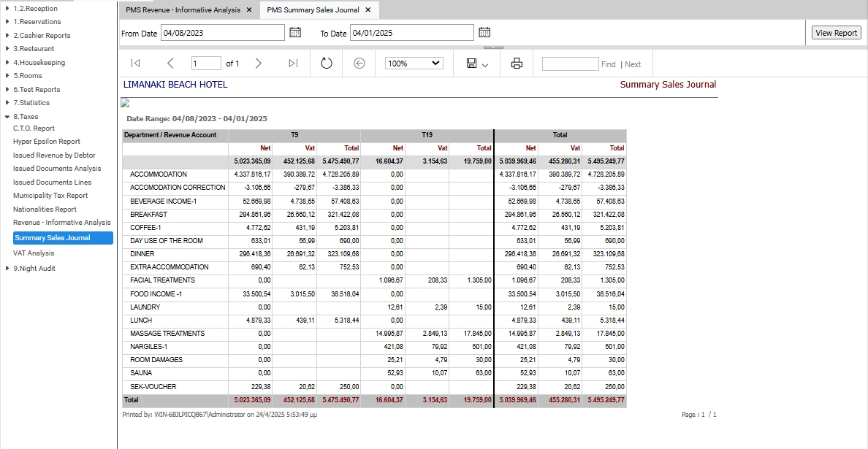
Task: Click the T9 column group header
Action: pyautogui.click(x=294, y=135)
